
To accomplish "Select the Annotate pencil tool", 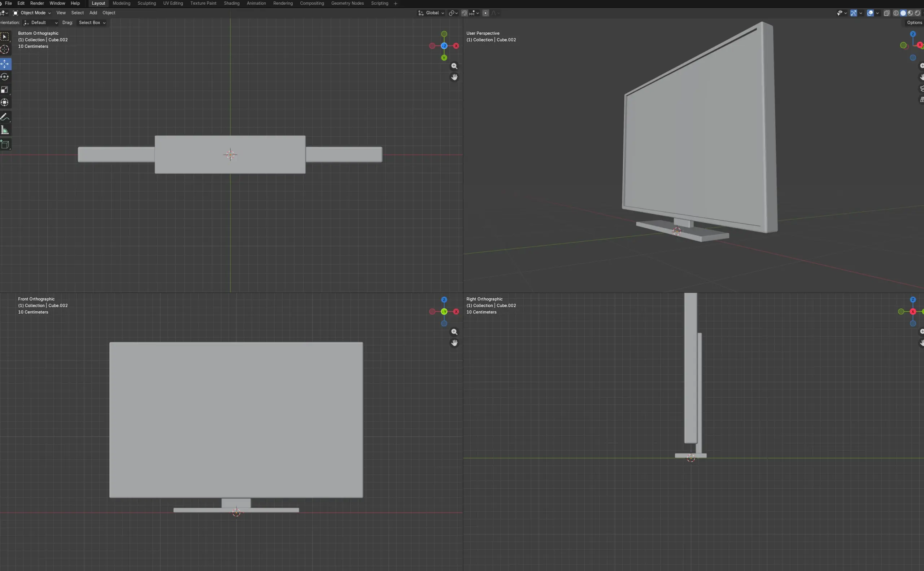I will (x=5, y=117).
